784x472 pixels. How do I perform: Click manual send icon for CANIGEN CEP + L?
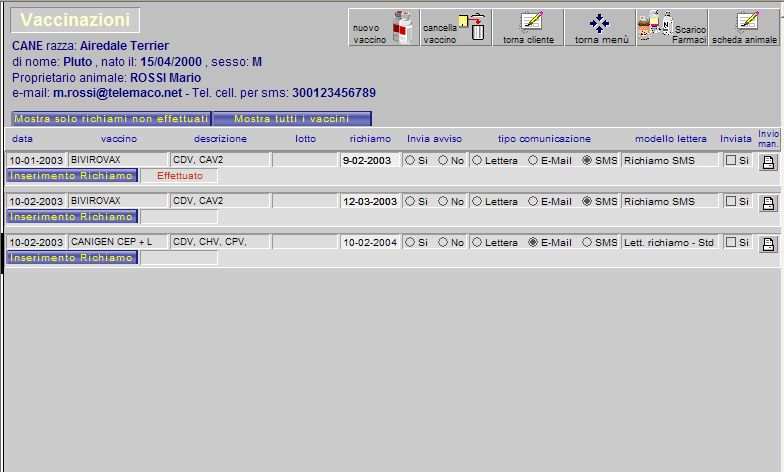click(x=768, y=244)
